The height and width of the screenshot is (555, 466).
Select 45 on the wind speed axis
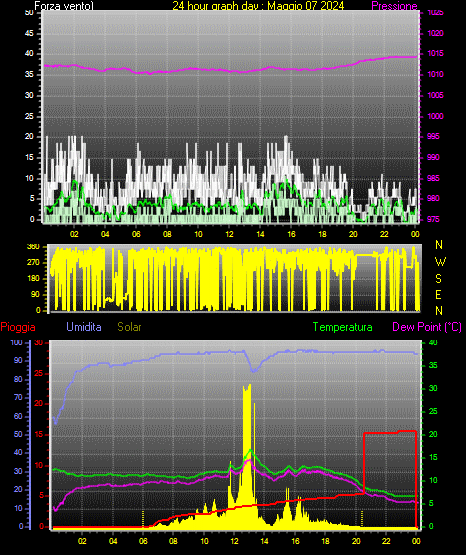pyautogui.click(x=29, y=33)
